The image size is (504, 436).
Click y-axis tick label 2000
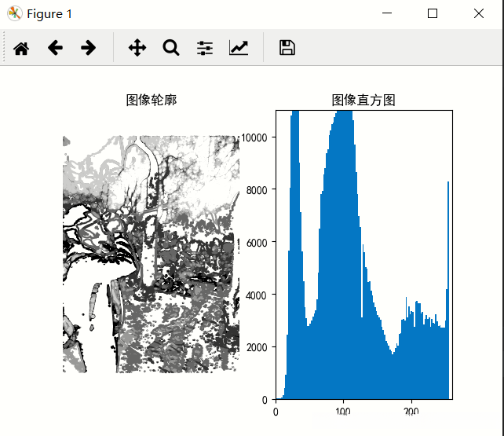tap(257, 347)
